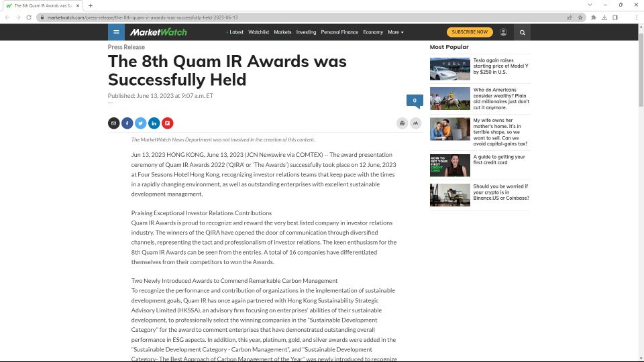The height and width of the screenshot is (362, 644).
Task: Bookmark this page with star icon
Action: pos(580,17)
